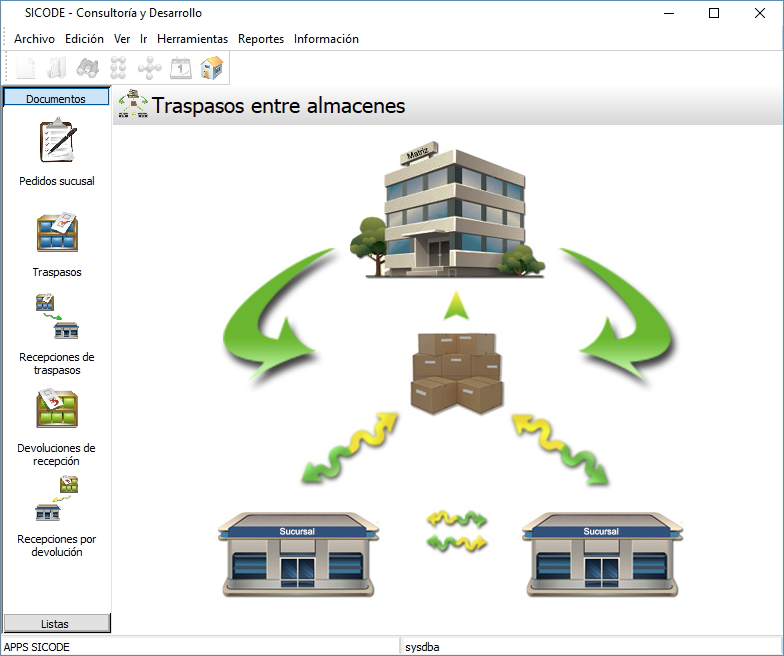Open the Edición menu
784x656 pixels.
84,39
